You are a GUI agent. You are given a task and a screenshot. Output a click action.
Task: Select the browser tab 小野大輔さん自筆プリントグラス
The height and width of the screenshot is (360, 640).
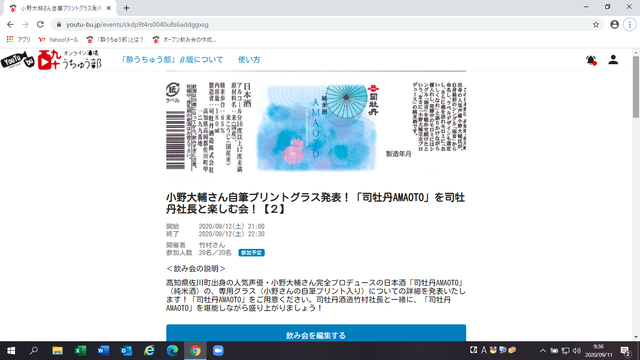coord(60,8)
